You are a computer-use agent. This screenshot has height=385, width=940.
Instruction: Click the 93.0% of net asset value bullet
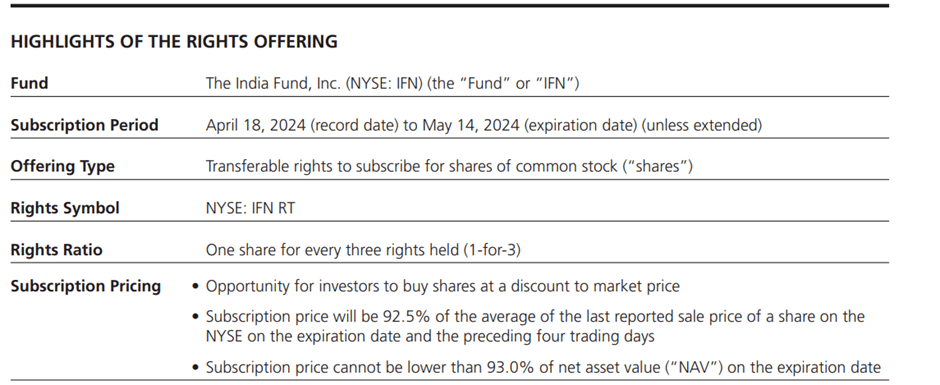pos(543,367)
